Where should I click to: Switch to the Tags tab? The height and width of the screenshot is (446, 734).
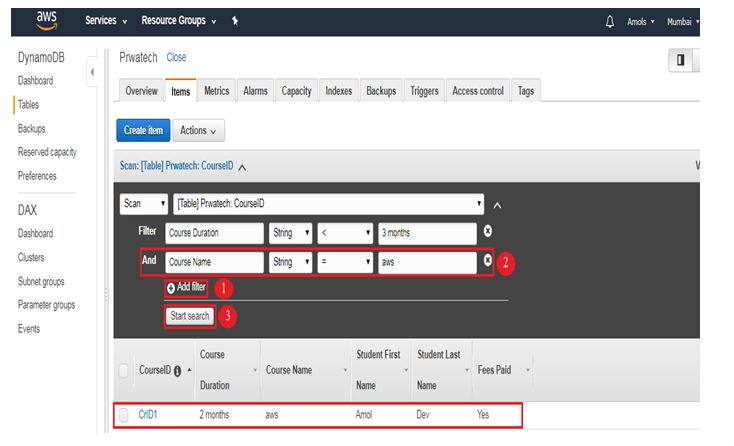(526, 91)
